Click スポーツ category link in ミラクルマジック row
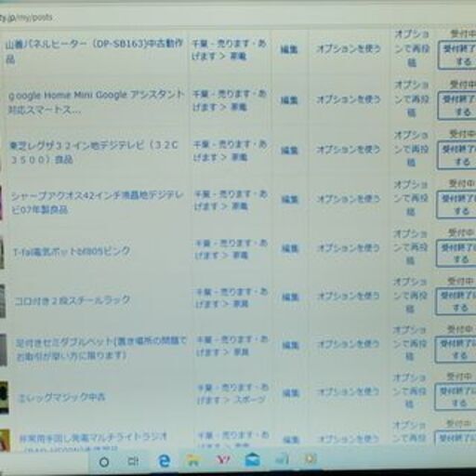Image resolution: width=476 pixels, height=476 pixels. pyautogui.click(x=250, y=400)
